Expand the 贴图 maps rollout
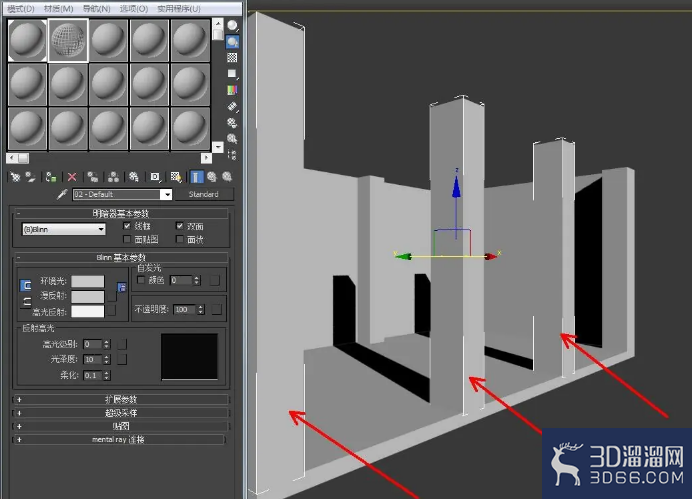 click(120, 426)
